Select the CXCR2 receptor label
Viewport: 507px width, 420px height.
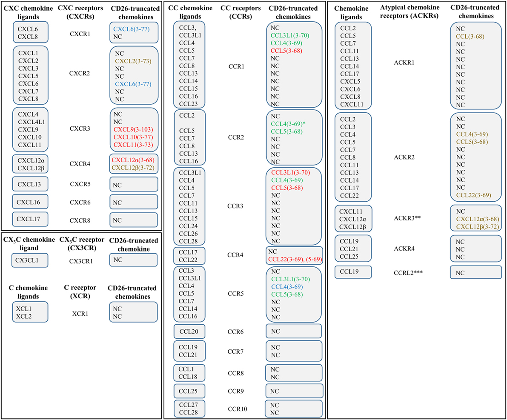click(x=80, y=73)
